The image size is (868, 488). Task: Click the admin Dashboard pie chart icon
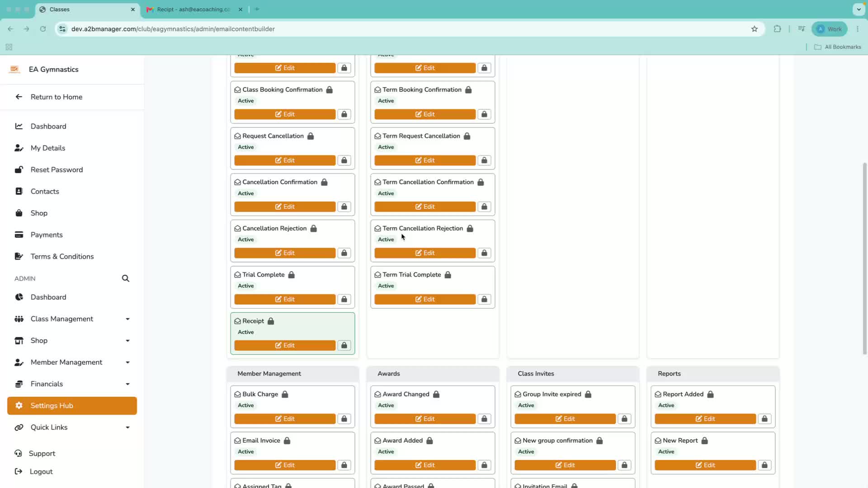point(19,297)
